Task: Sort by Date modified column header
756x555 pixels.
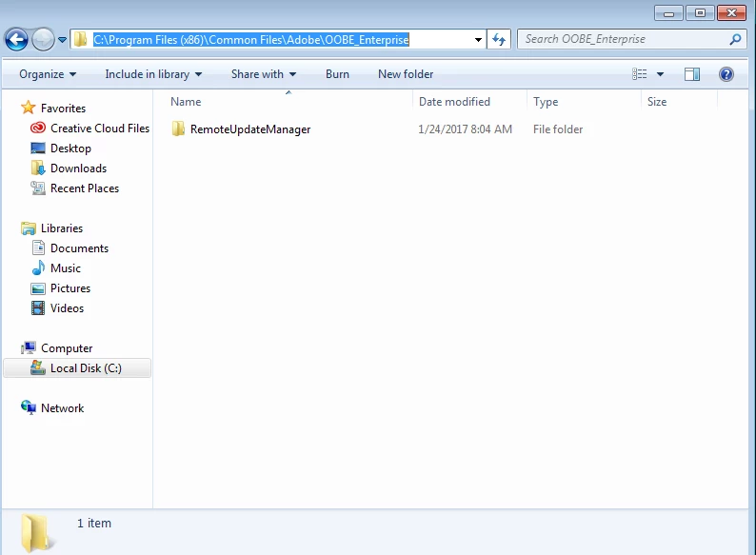Action: (x=470, y=102)
